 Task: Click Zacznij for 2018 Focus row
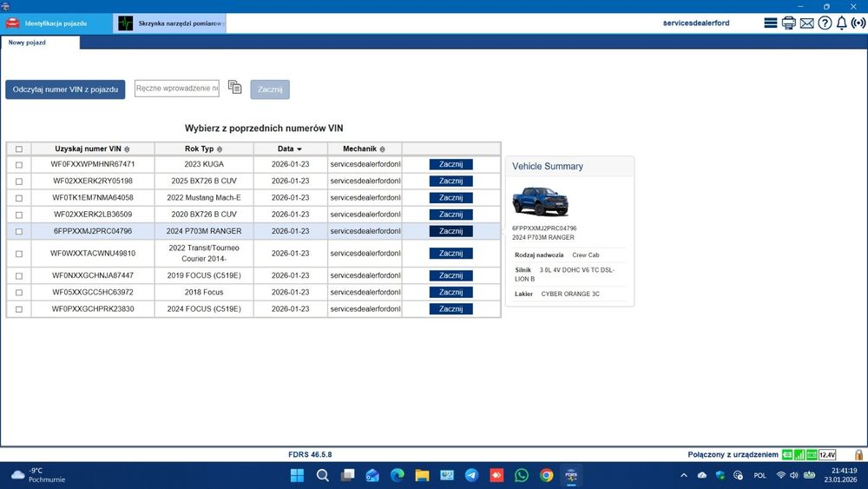pyautogui.click(x=450, y=292)
